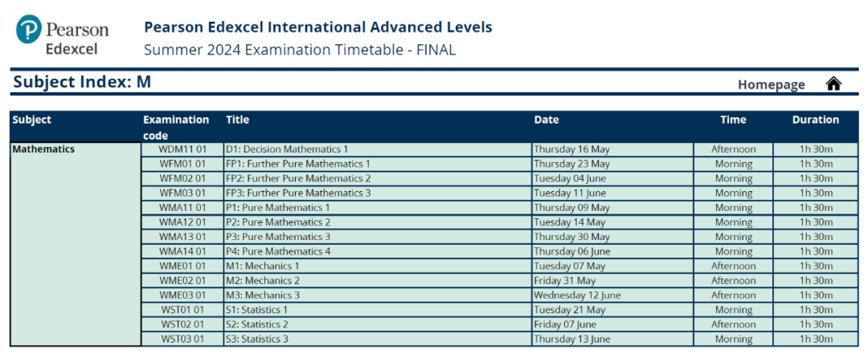
Task: Click the Examination code column header
Action: coord(176,127)
